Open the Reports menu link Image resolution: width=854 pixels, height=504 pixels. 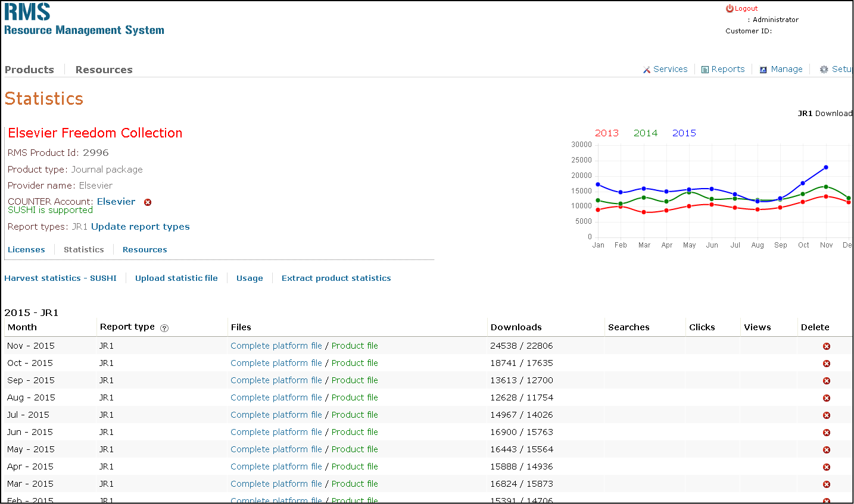[x=728, y=69]
